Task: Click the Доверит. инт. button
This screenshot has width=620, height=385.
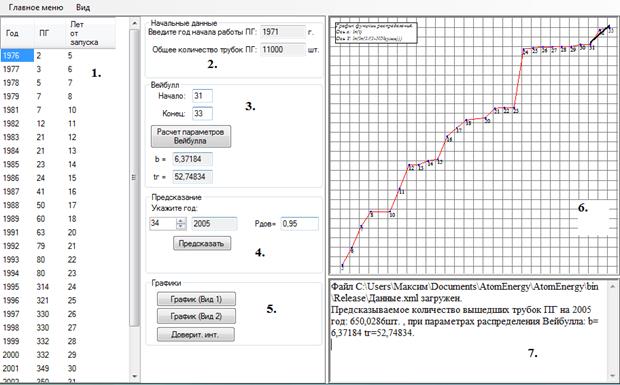Action: 196,334
